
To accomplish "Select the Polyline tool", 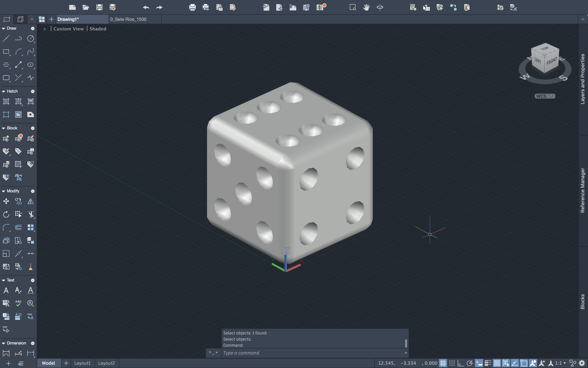I will click(x=18, y=39).
